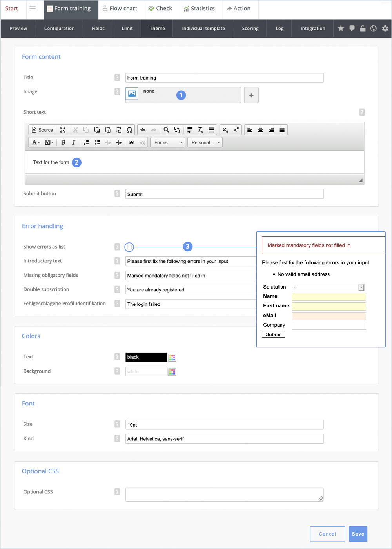Open the Text color picker swatch

pyautogui.click(x=172, y=357)
